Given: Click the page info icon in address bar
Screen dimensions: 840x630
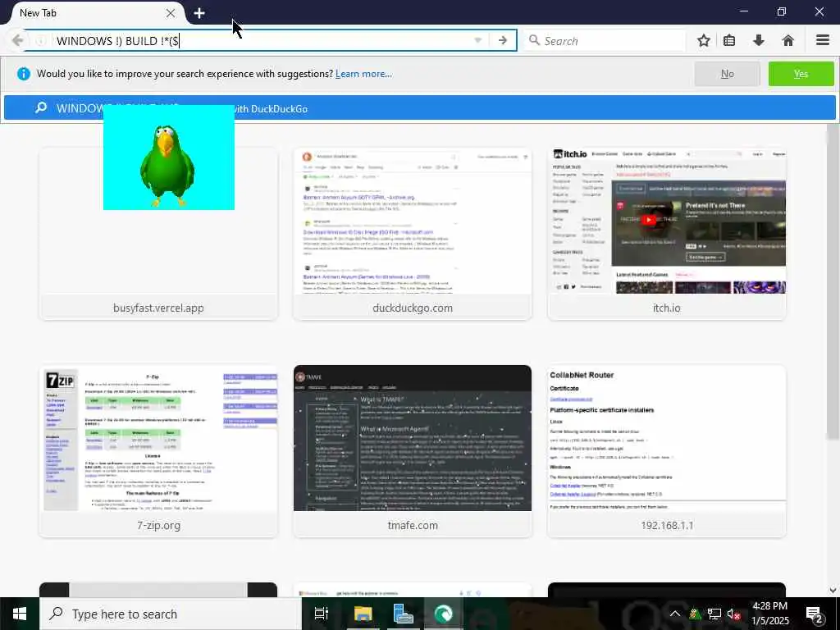Looking at the screenshot, I should [40, 41].
